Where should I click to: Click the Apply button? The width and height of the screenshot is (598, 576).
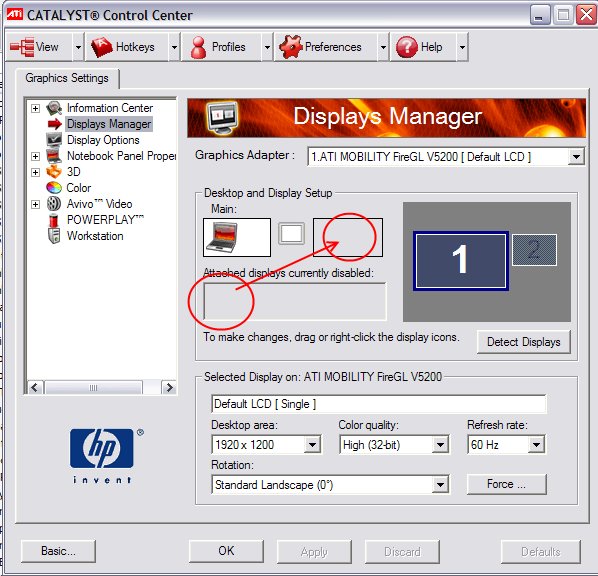(x=314, y=551)
